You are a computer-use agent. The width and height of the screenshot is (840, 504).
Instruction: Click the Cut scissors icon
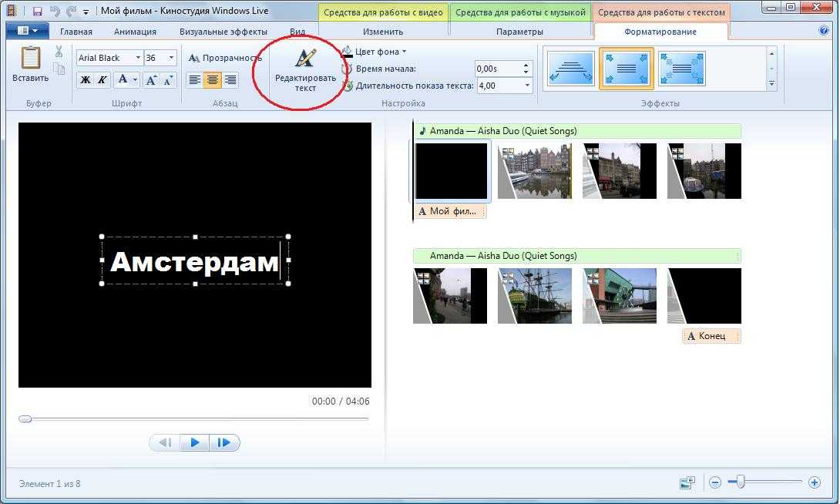59,52
